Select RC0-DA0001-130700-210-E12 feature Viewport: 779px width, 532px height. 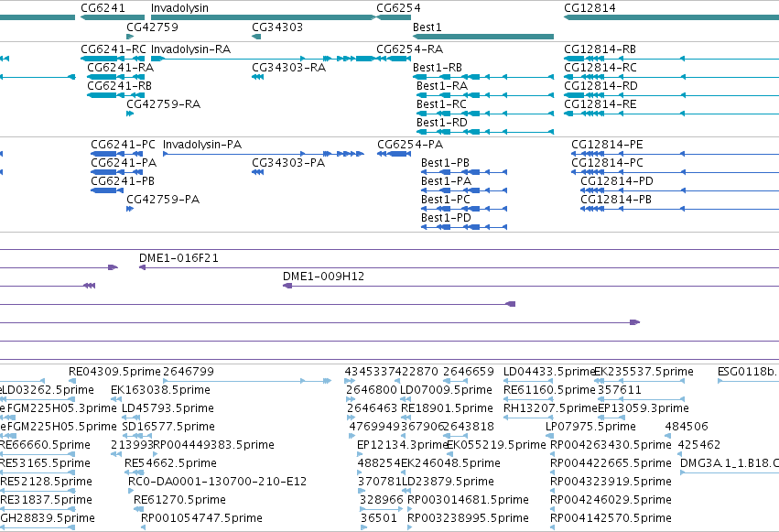click(x=218, y=482)
